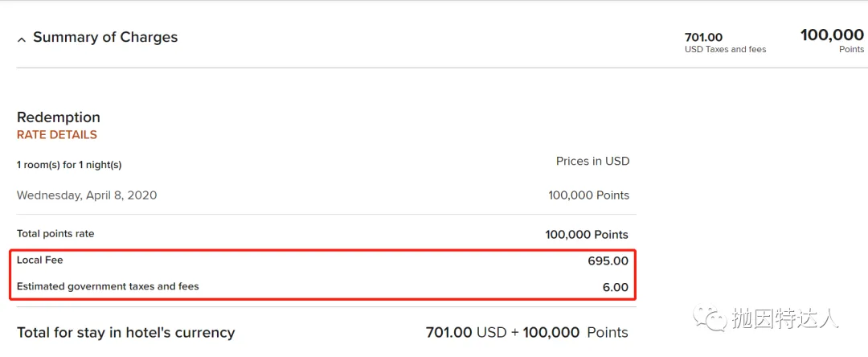Click the bold 100,000 Points total value

tap(587, 235)
